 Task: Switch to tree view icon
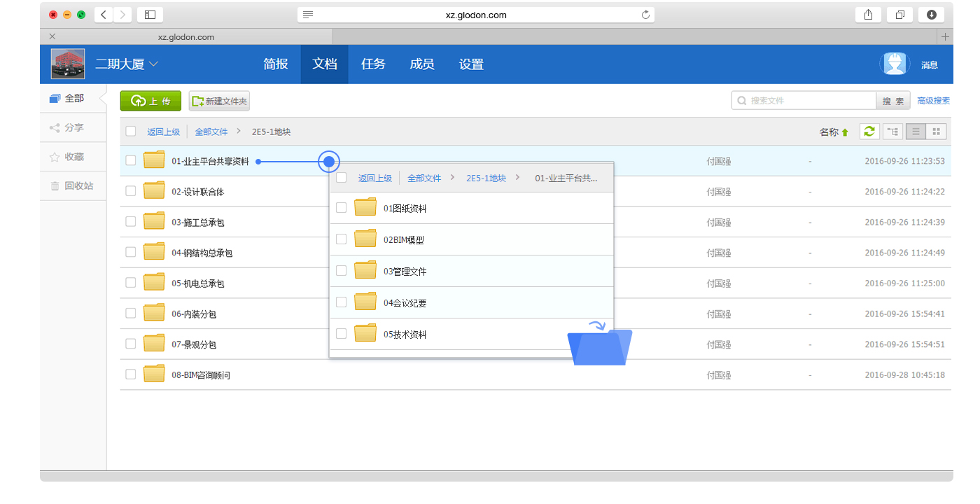coord(892,132)
